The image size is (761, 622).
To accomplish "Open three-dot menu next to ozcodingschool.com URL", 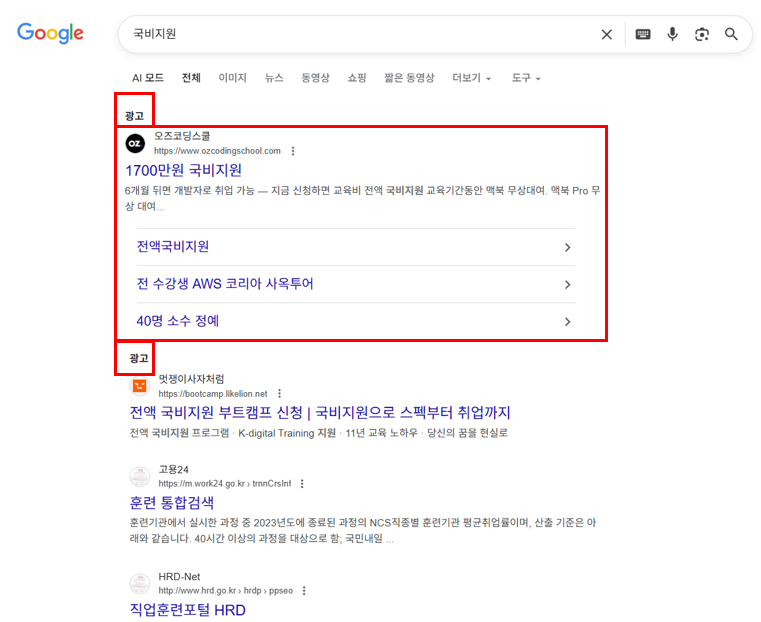I will tap(293, 151).
